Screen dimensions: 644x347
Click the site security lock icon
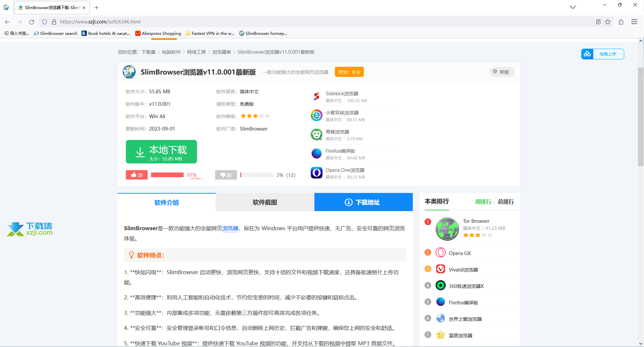point(54,22)
